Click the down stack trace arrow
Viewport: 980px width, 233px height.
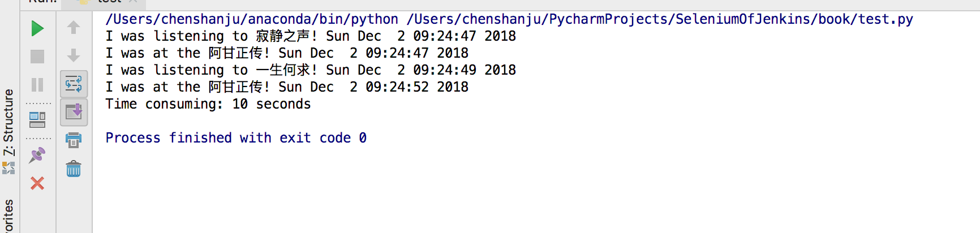(74, 55)
